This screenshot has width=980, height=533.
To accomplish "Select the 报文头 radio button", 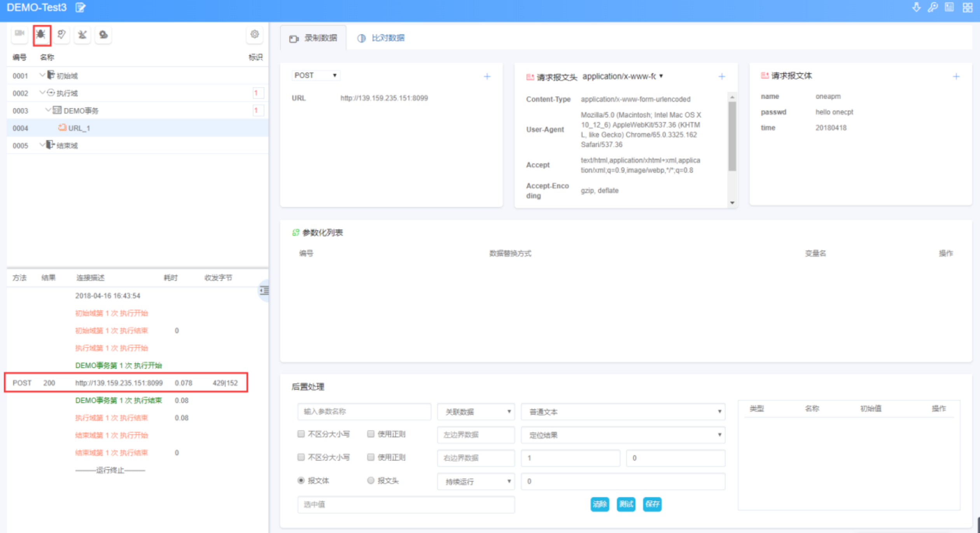I will [371, 480].
